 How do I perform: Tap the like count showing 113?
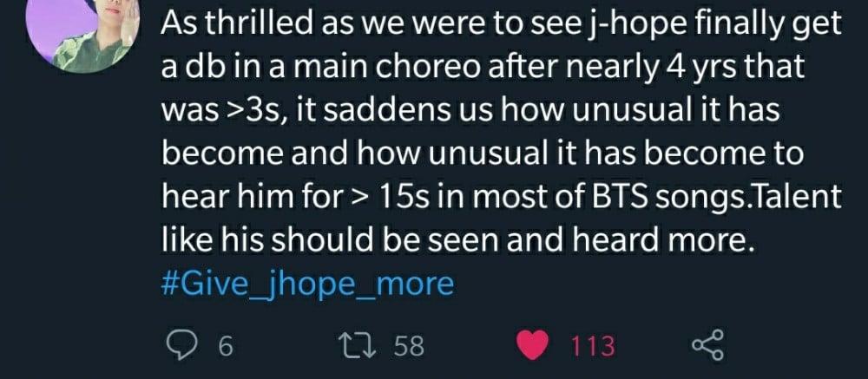click(x=593, y=347)
